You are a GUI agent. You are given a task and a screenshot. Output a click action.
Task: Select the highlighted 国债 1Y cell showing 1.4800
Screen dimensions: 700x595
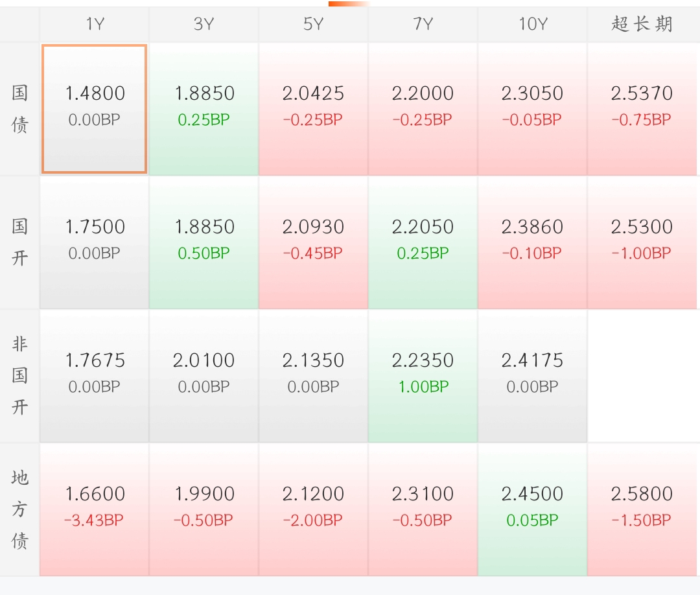(x=93, y=107)
